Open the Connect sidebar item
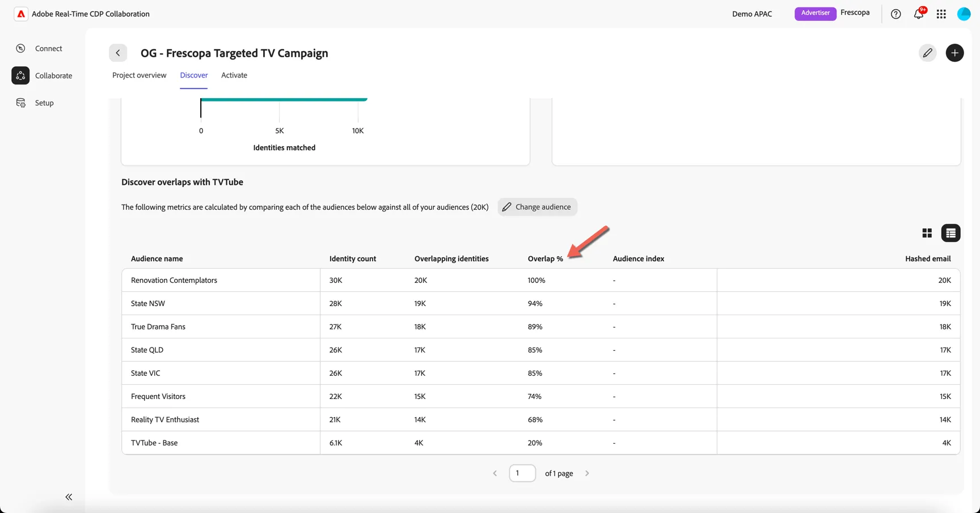 40,48
